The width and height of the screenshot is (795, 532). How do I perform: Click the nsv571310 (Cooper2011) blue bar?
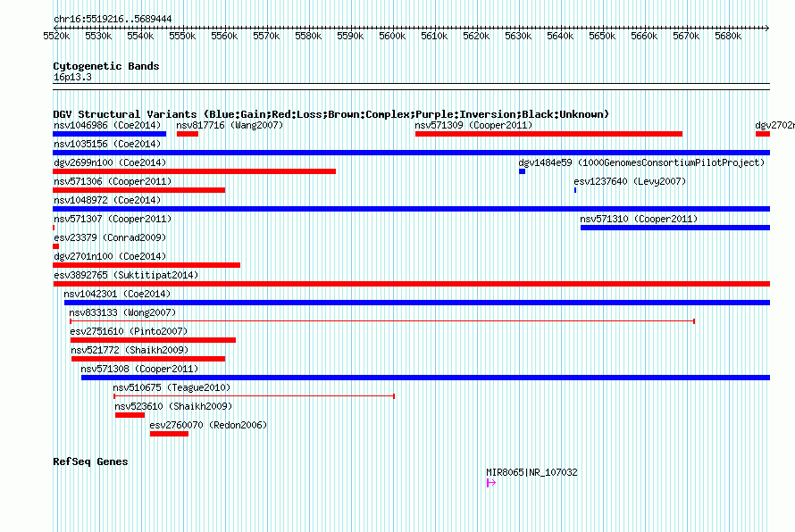[675, 228]
